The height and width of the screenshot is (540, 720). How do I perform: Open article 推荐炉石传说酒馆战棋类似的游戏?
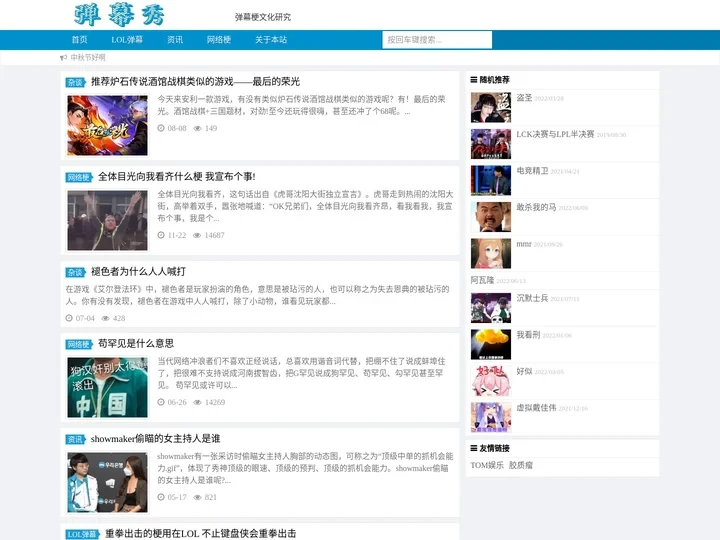click(195, 82)
